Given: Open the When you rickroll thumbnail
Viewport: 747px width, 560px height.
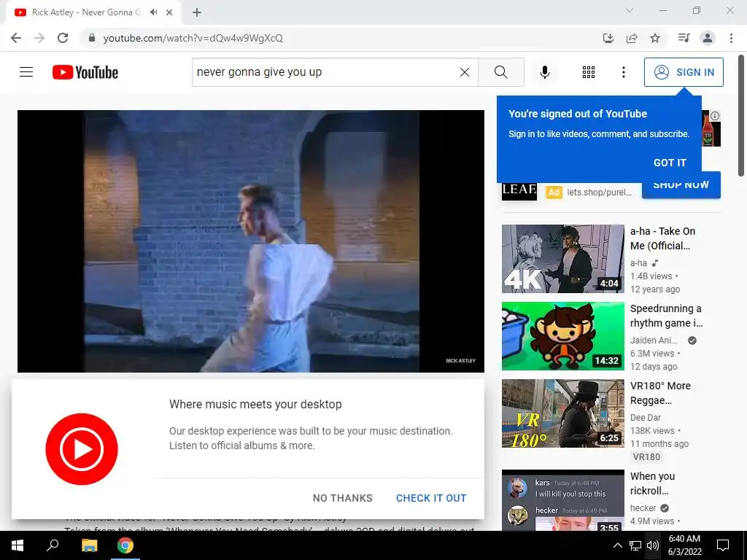Looking at the screenshot, I should (562, 500).
